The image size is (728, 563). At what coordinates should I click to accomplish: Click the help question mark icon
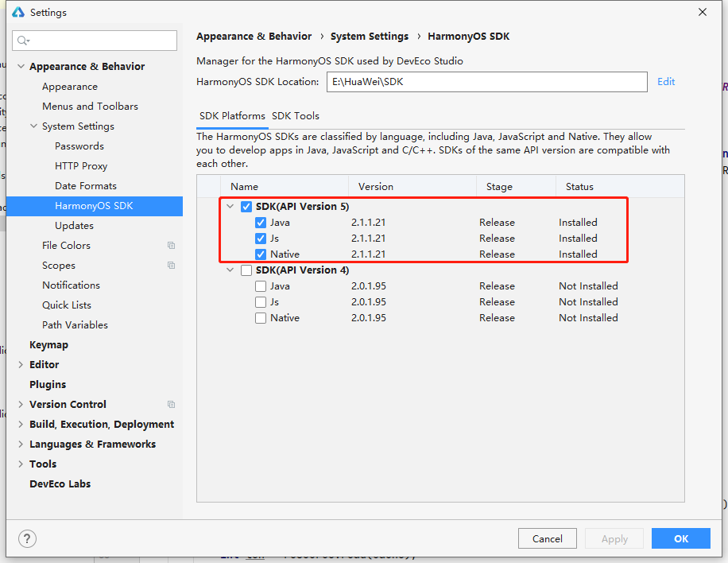pos(27,539)
